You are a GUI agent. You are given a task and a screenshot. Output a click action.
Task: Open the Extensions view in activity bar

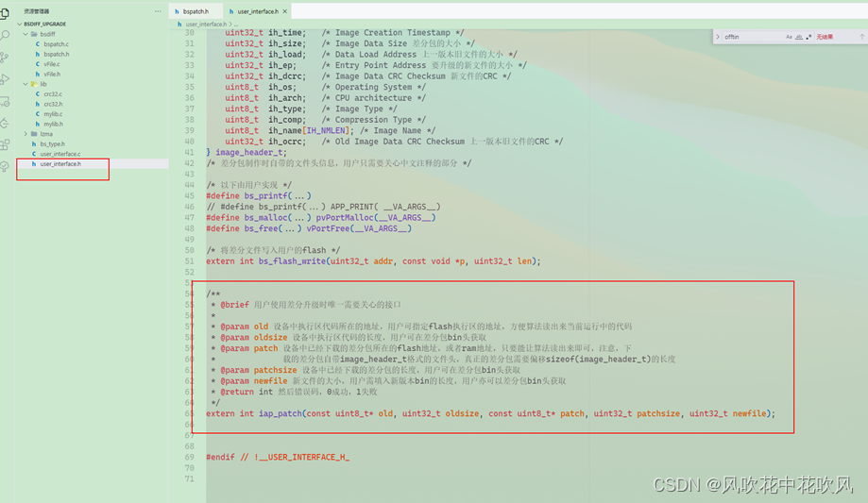[5, 145]
